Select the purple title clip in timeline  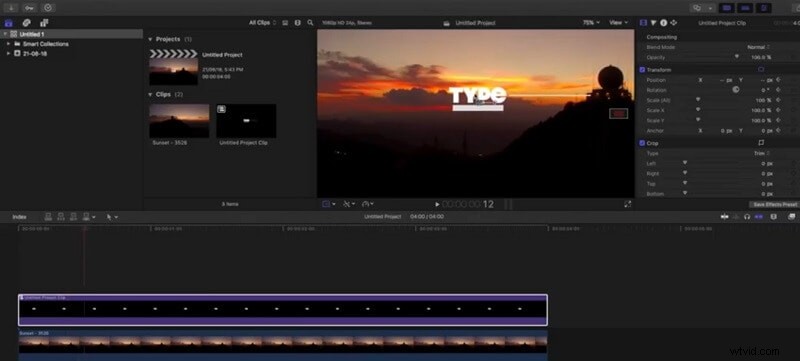[283, 310]
